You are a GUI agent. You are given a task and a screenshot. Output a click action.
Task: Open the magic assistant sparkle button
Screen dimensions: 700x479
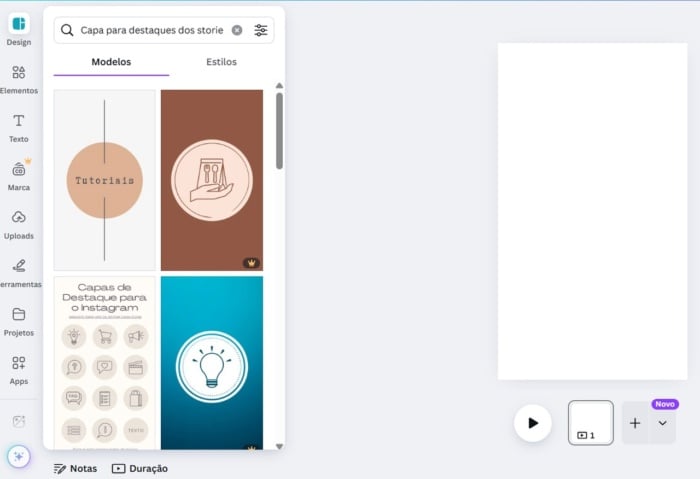[x=19, y=456]
